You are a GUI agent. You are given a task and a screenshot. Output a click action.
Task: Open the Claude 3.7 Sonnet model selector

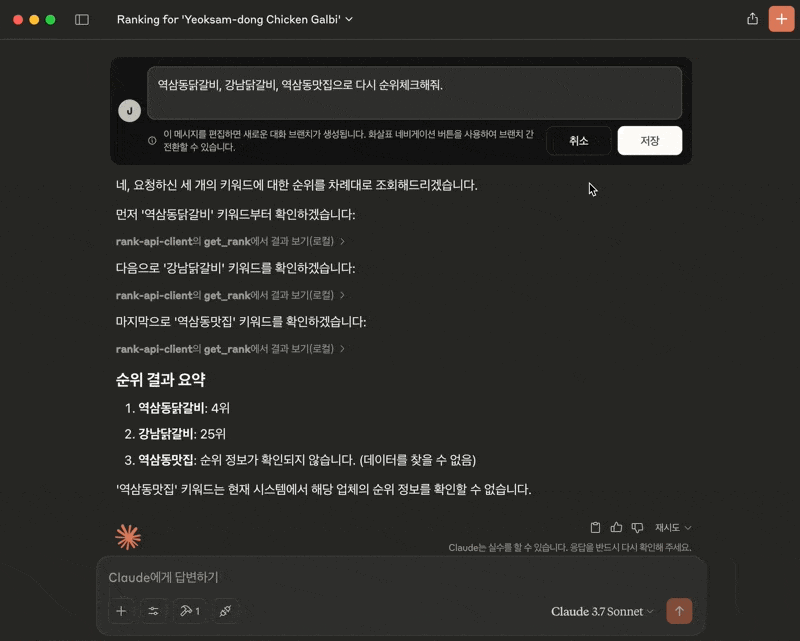tap(602, 611)
